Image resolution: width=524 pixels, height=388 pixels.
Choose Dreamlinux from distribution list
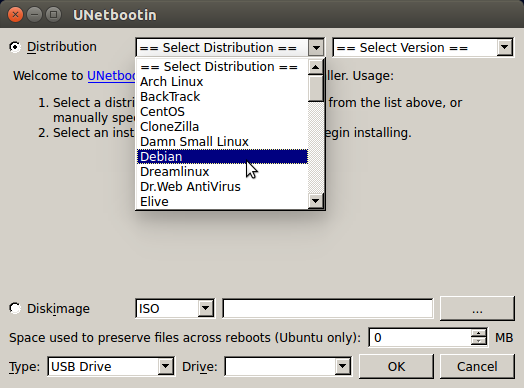pos(222,172)
